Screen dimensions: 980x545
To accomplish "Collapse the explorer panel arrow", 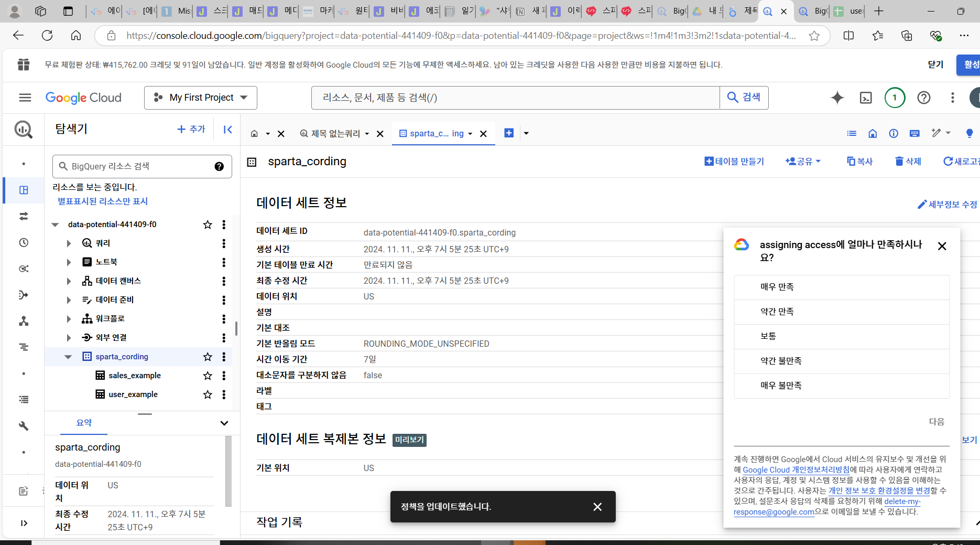I will click(x=227, y=130).
